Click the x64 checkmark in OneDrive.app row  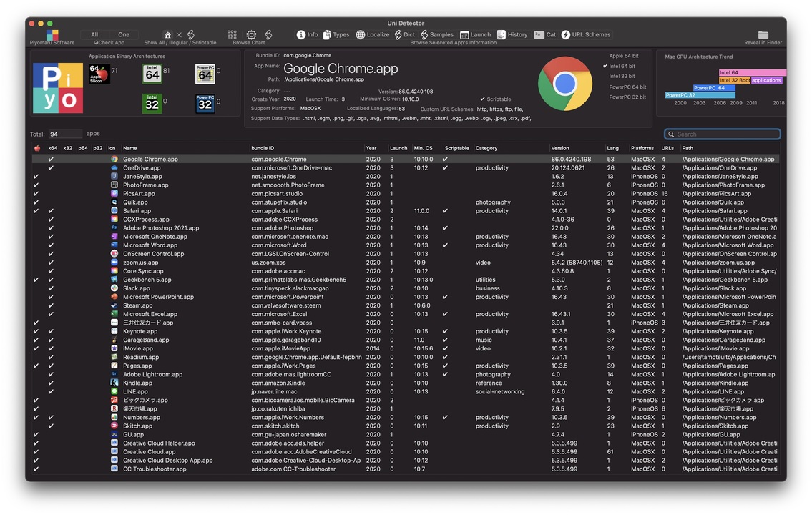pyautogui.click(x=51, y=168)
